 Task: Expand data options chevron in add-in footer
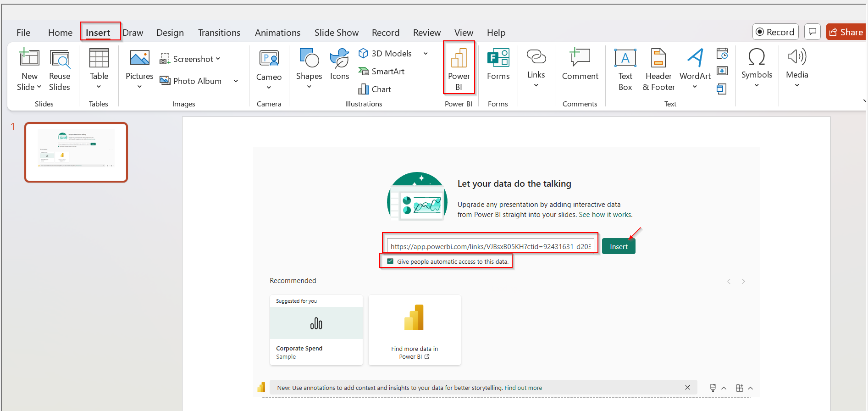coord(724,388)
